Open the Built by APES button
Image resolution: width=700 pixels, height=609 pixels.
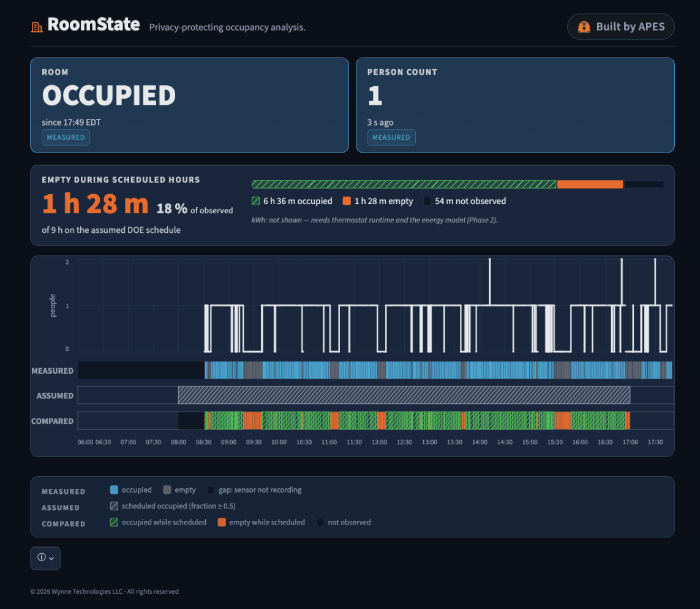pos(620,27)
